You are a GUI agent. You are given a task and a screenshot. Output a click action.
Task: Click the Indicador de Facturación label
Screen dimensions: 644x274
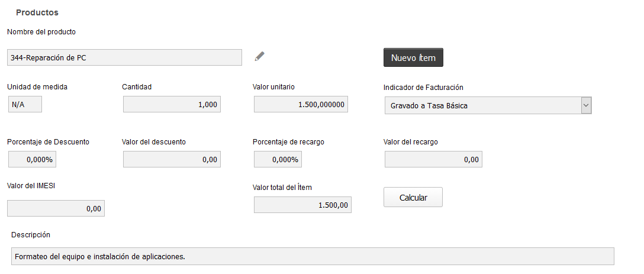pyautogui.click(x=423, y=87)
